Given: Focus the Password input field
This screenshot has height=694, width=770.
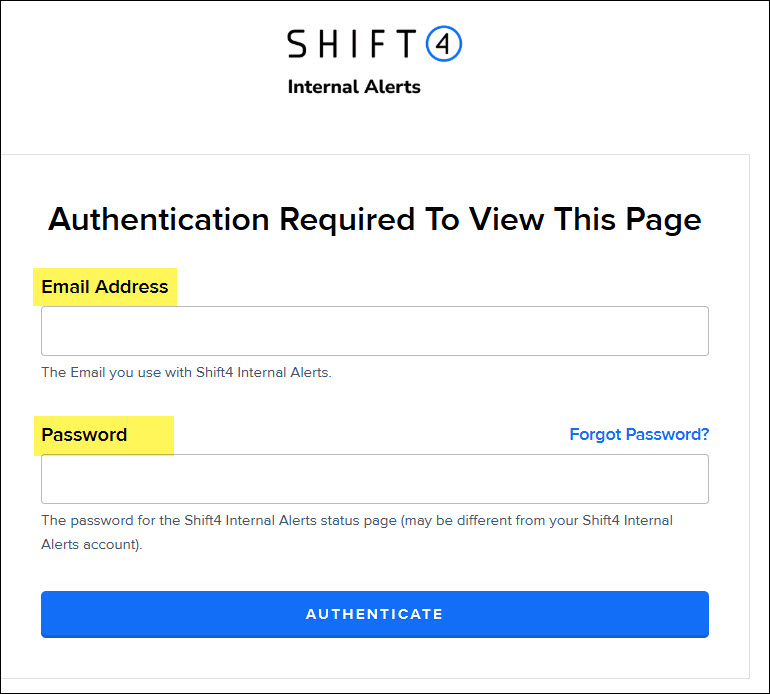Looking at the screenshot, I should coord(374,479).
